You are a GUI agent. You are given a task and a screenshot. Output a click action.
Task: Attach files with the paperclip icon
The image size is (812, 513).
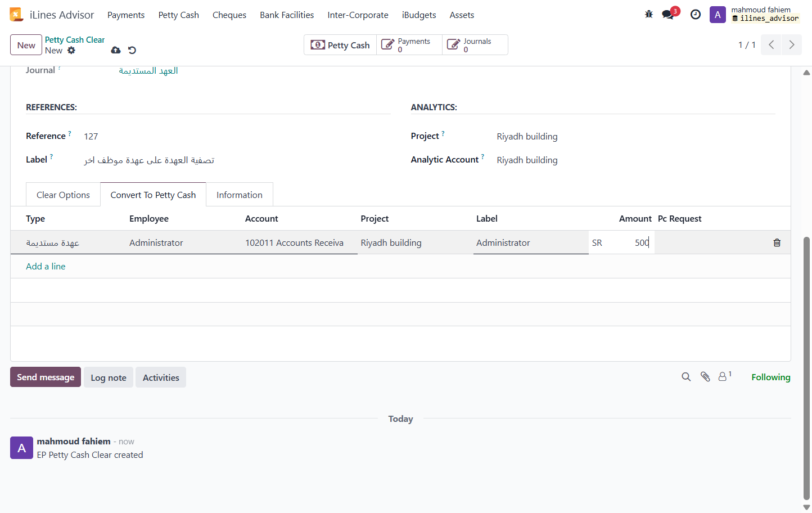click(x=705, y=377)
